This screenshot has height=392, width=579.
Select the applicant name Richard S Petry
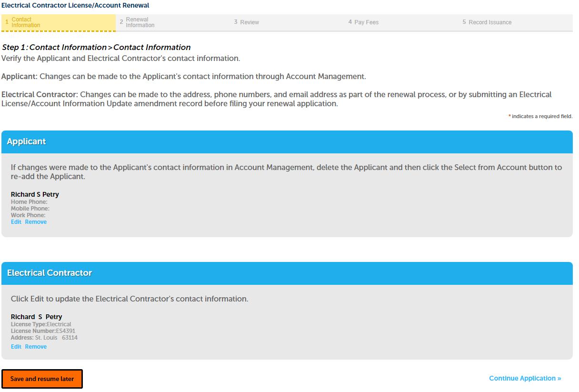[35, 194]
